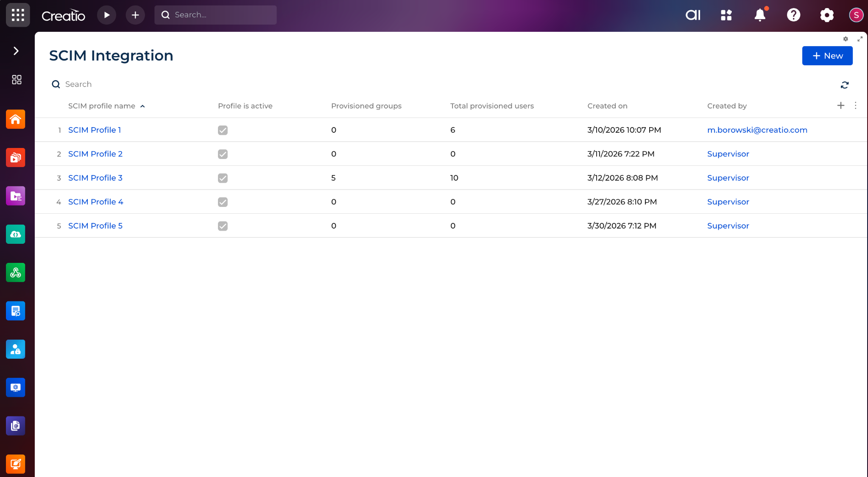Open the help question mark icon

[x=793, y=15]
